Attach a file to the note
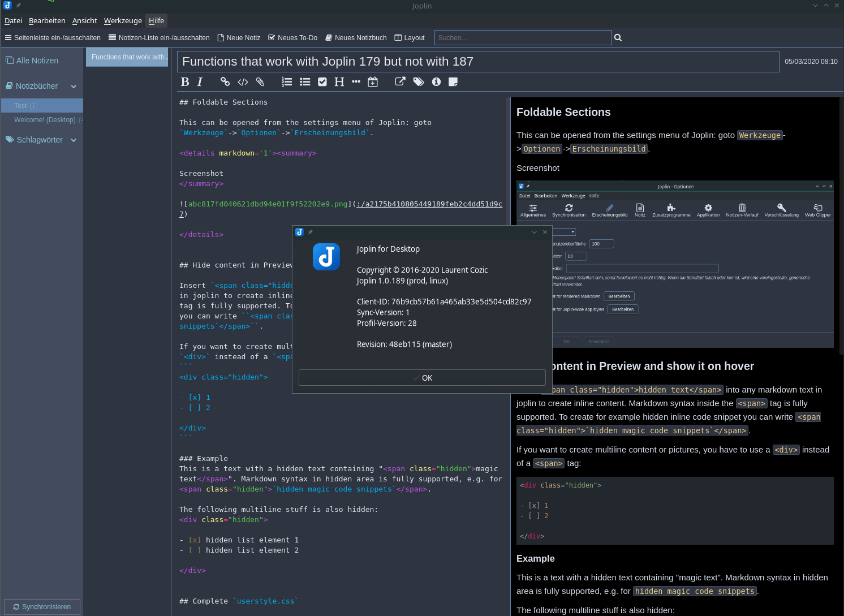The height and width of the screenshot is (616, 844). pos(260,81)
